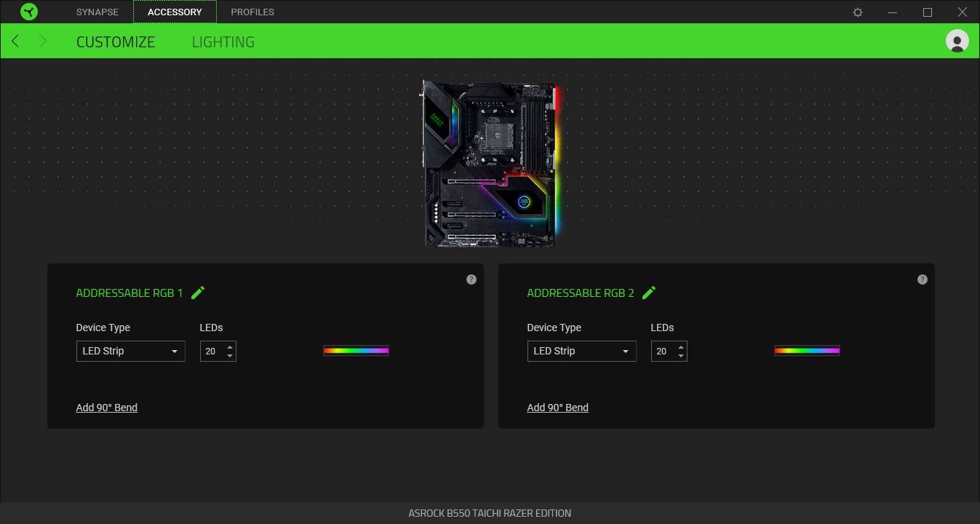Expand Device Type dropdown for Addressable RGB 1
980x524 pixels.
click(x=131, y=351)
